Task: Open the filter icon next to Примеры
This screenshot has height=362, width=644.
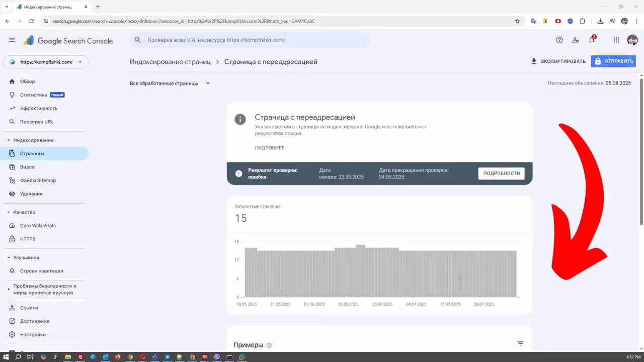Action: [x=520, y=343]
